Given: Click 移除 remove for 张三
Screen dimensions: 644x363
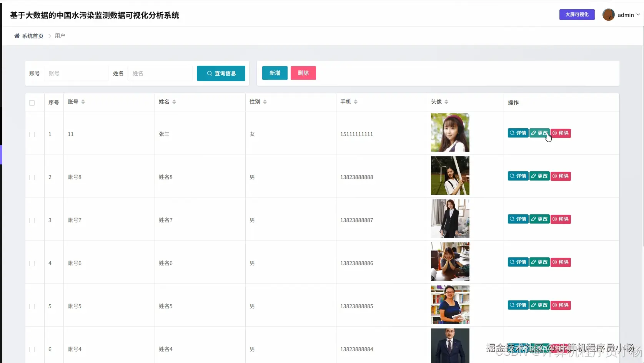Looking at the screenshot, I should [x=561, y=133].
